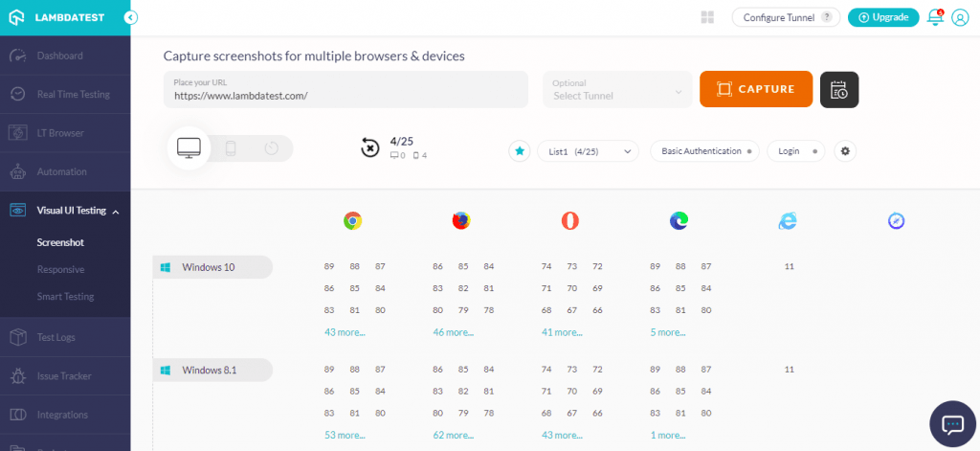Click the Internet Explorer browser icon
Viewport: 980px width, 451px height.
[x=788, y=221]
